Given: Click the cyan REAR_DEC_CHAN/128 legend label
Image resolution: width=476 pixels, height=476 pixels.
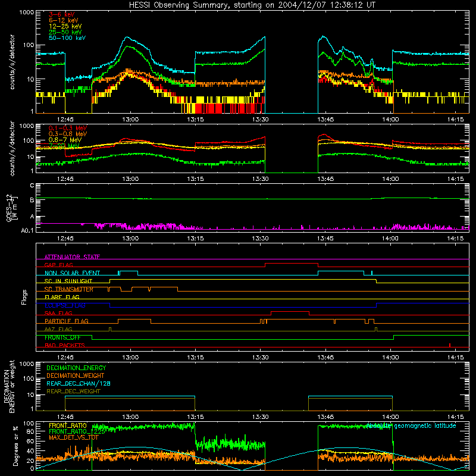Looking at the screenshot, I should [x=79, y=383].
